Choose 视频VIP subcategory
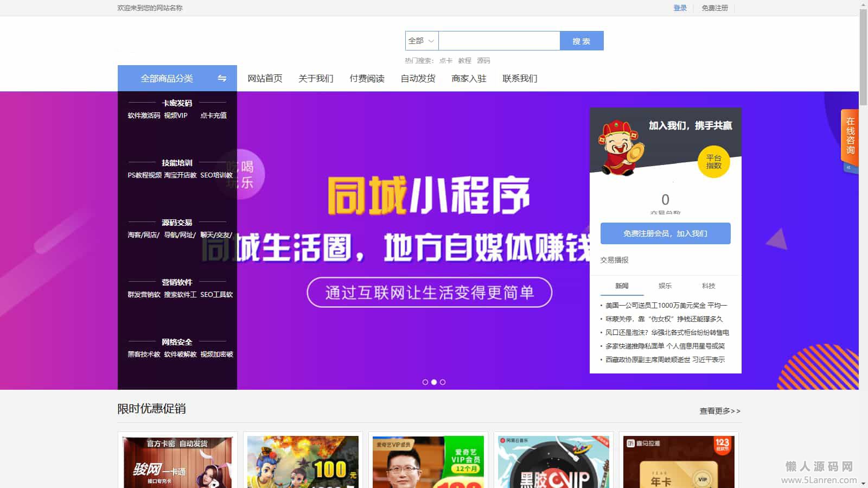Image resolution: width=868 pixels, height=488 pixels. pos(176,115)
